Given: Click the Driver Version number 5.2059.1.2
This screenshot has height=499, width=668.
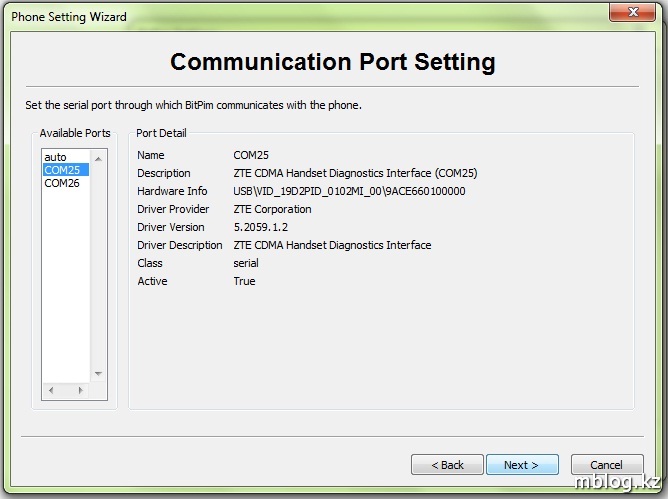Looking at the screenshot, I should pyautogui.click(x=261, y=227).
